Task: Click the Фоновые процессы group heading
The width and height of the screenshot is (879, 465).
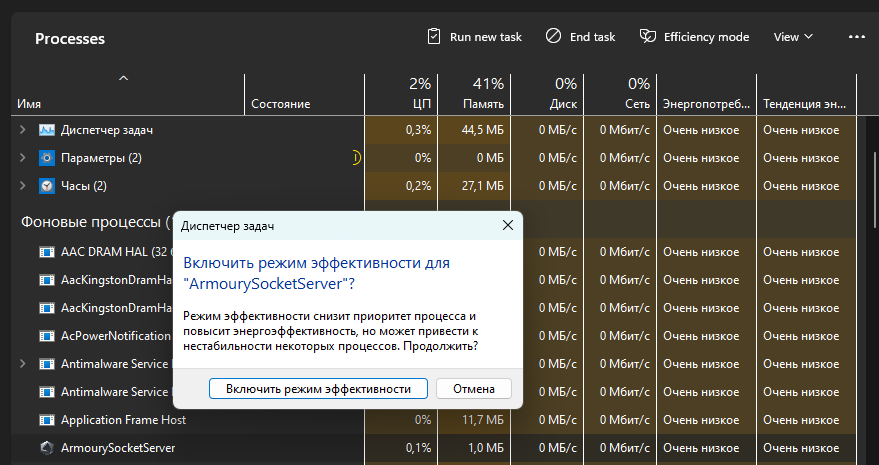Action: click(95, 222)
